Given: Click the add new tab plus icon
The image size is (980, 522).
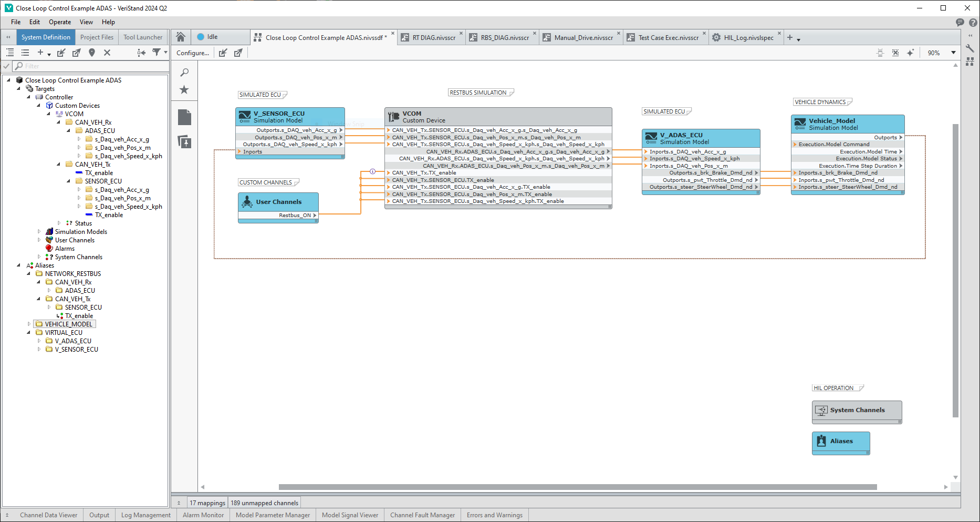Looking at the screenshot, I should (x=790, y=37).
